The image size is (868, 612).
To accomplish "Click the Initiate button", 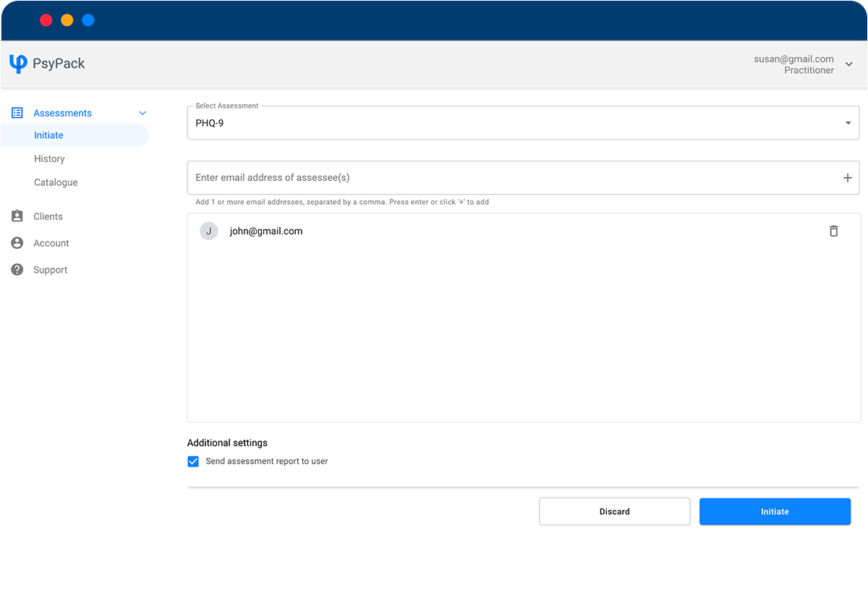I will [x=775, y=511].
